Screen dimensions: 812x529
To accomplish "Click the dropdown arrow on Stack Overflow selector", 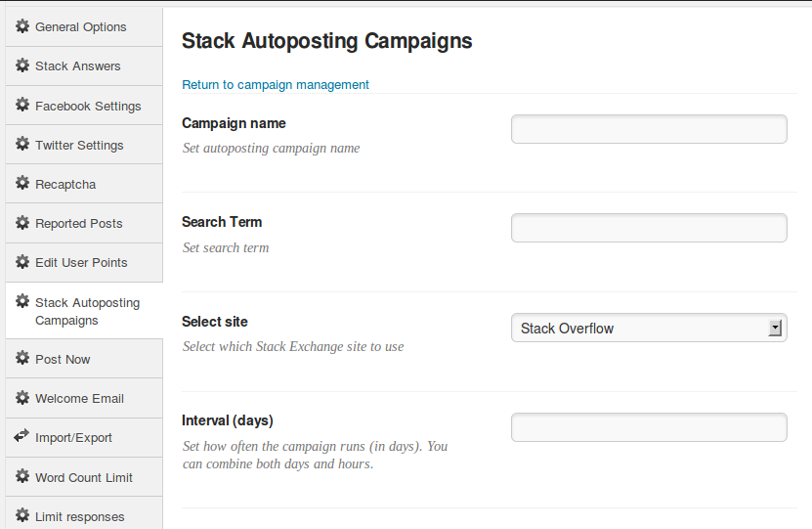I will click(775, 328).
